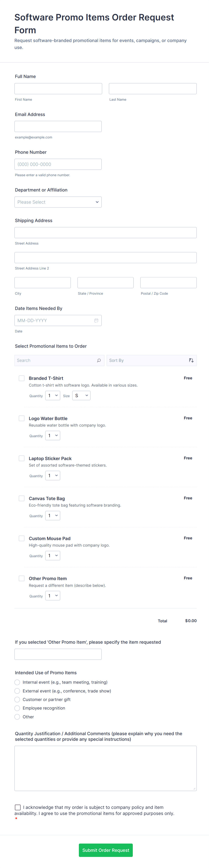Check the Branded T-Shirt item checkbox
The width and height of the screenshot is (209, 868).
tap(22, 378)
